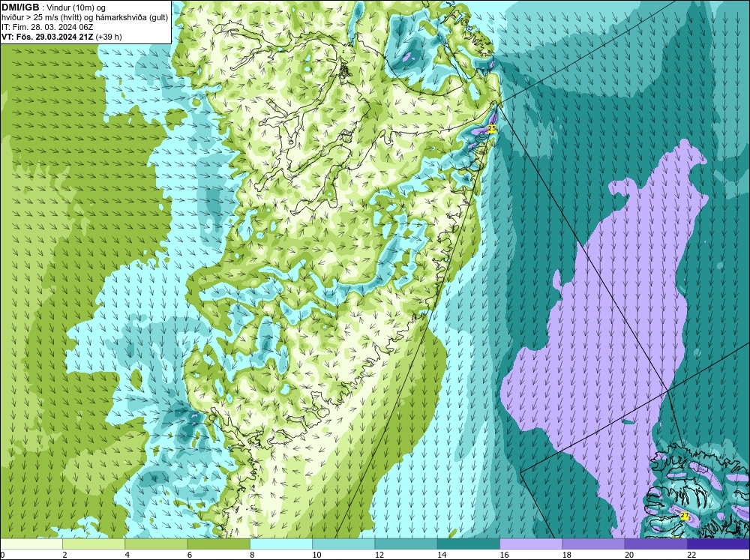Click the (+39 h) forecast offset text
Image resolution: width=750 pixels, height=560 pixels.
pyautogui.click(x=109, y=37)
